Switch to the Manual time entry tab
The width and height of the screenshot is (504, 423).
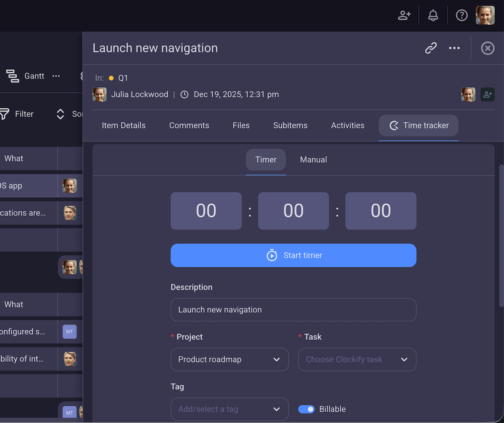click(313, 159)
